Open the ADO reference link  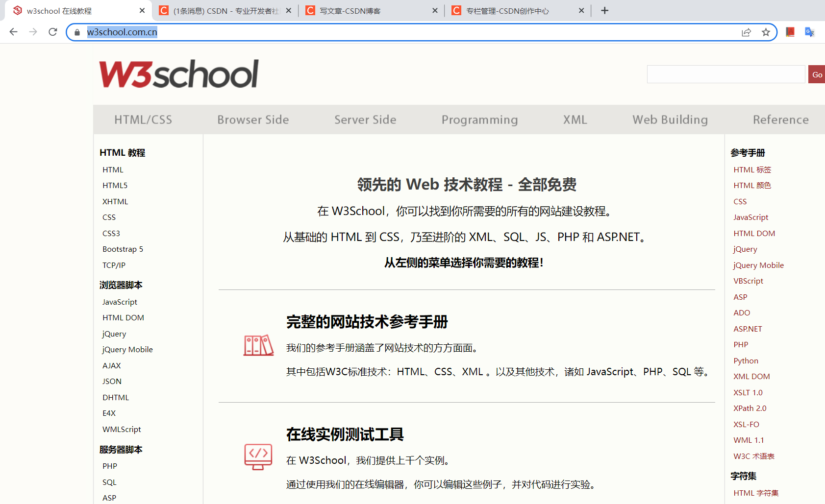click(x=742, y=313)
